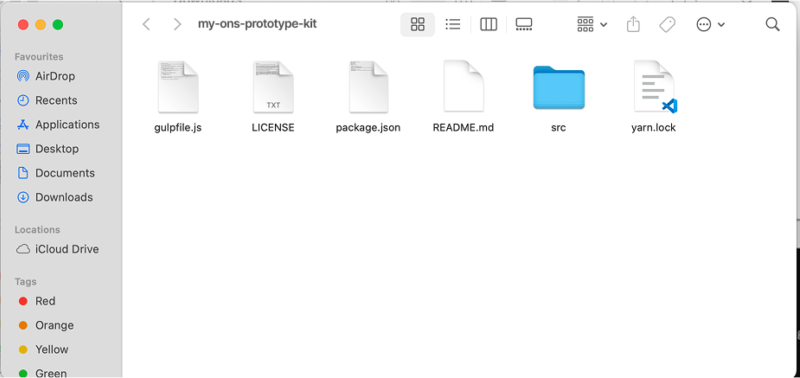Click the Edit Tags icon
This screenshot has width=800, height=378.
667,24
